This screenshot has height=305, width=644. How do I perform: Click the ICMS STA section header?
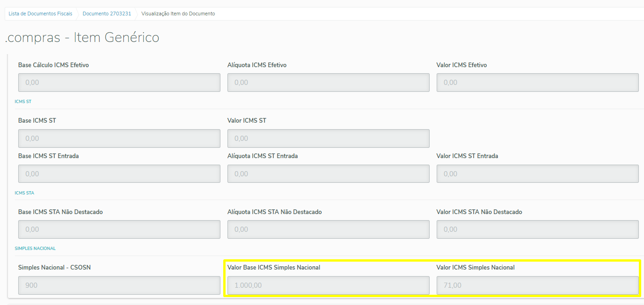pos(24,193)
